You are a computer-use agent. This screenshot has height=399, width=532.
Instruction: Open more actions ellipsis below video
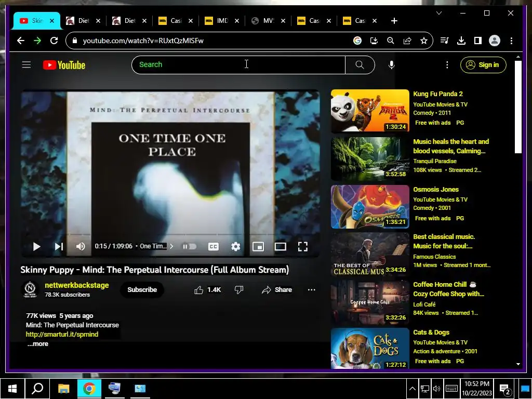312,290
